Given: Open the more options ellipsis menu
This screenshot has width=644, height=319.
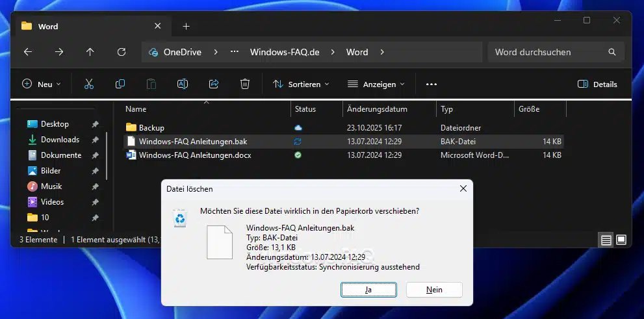Looking at the screenshot, I should (431, 84).
